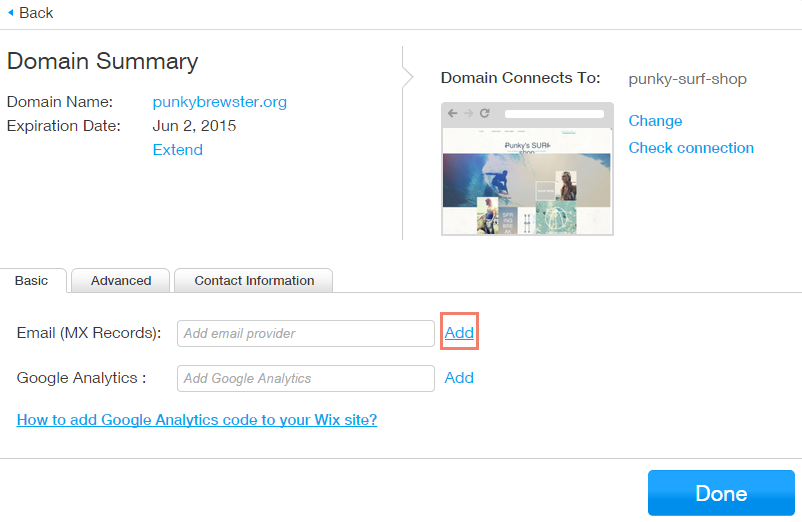Open the Contact Information tab
Screen dimensions: 802x522
coord(254,281)
